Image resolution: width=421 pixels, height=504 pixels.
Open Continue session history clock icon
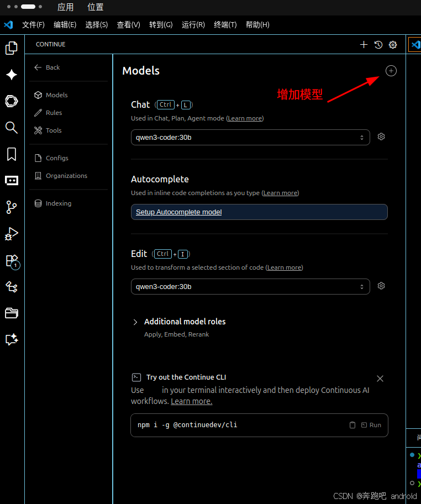pos(378,45)
